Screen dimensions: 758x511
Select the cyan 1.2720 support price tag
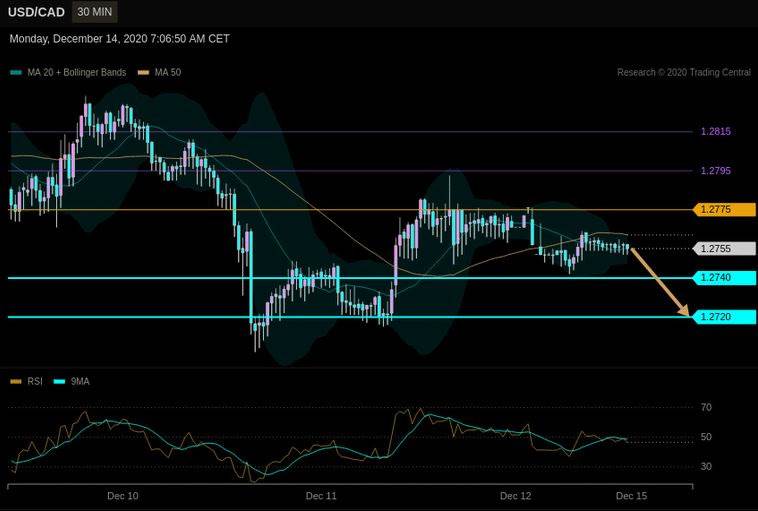724,317
